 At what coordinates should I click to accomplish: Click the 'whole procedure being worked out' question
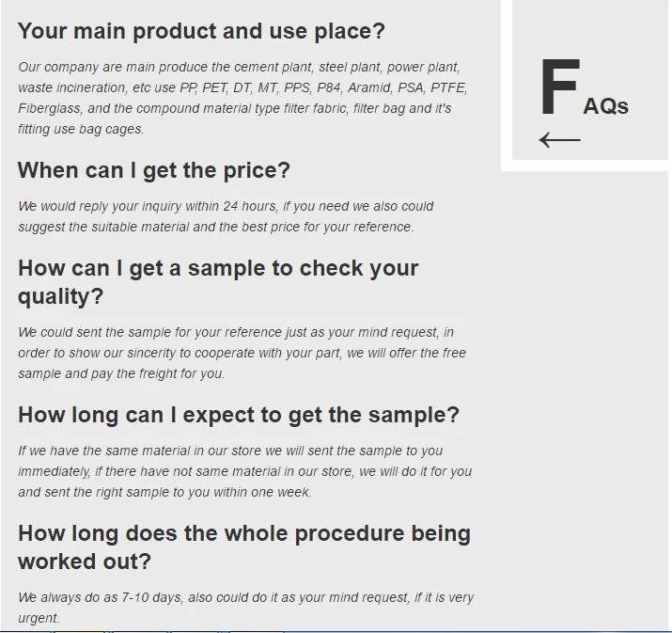click(244, 546)
